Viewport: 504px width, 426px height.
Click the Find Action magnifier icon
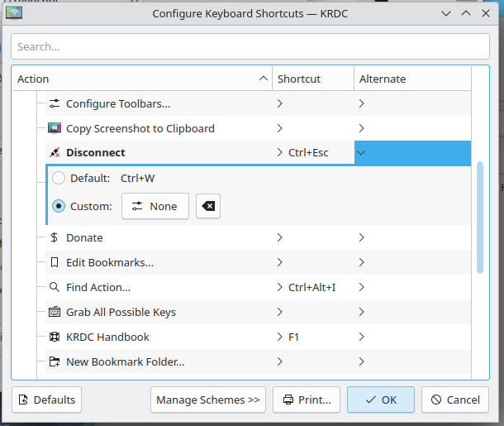click(x=55, y=287)
